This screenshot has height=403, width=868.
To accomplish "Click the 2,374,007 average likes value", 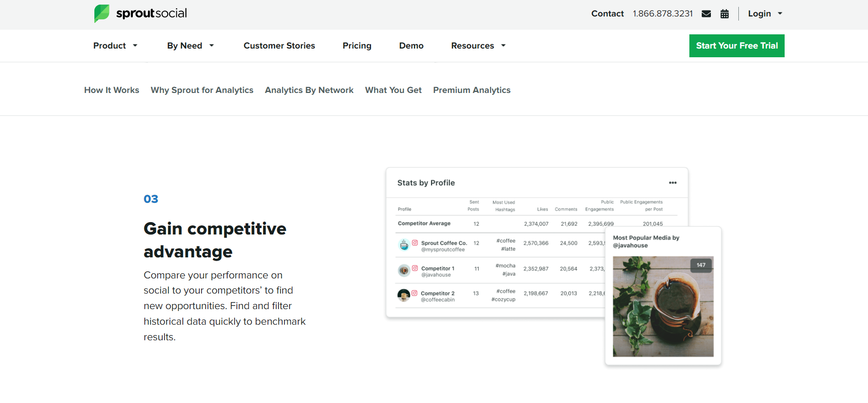I will tap(536, 224).
